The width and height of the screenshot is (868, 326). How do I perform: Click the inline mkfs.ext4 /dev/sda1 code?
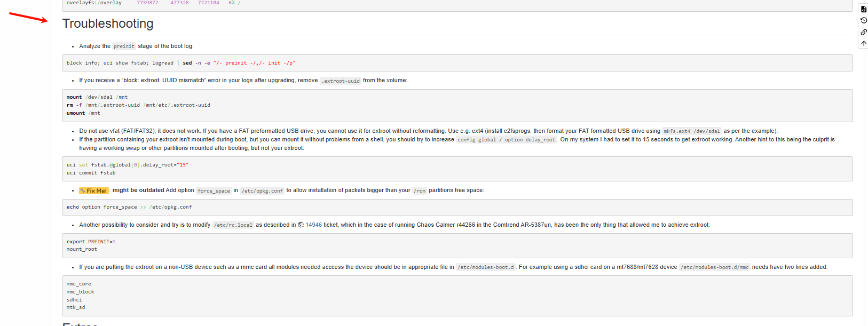(691, 131)
